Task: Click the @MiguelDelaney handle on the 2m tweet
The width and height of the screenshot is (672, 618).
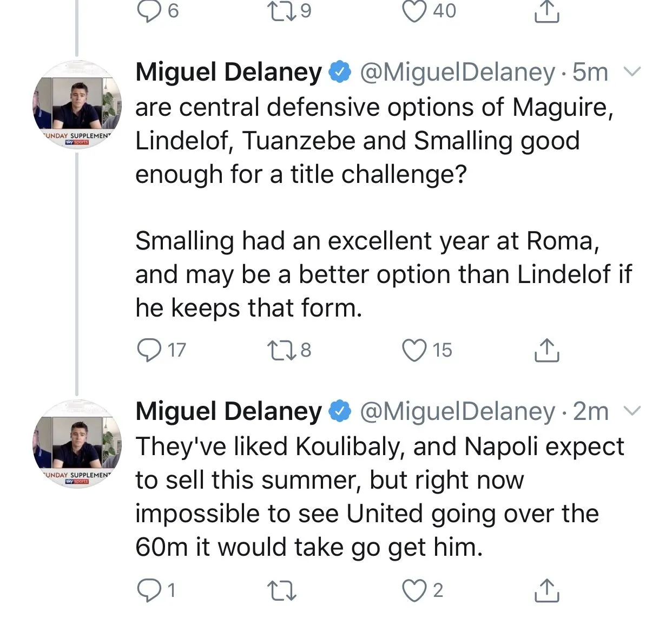Action: pos(457,411)
